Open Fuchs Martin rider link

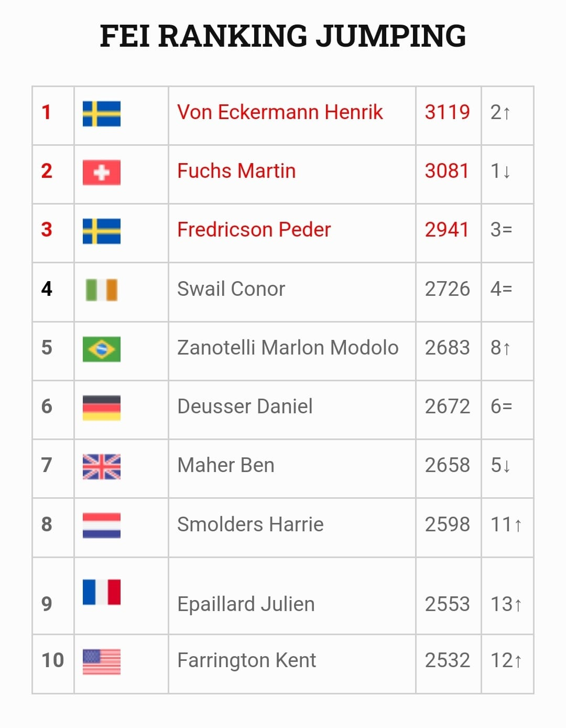click(x=236, y=171)
